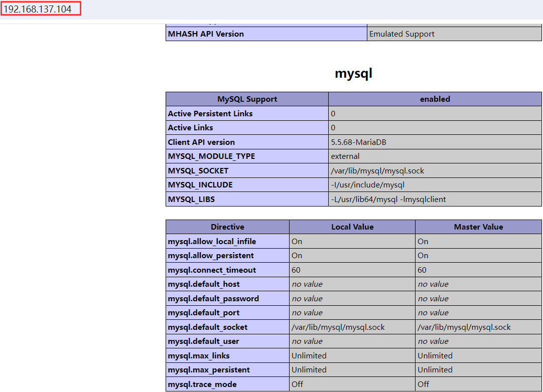Screen dimensions: 543x392
Task: Select the 'mysql.default_socket' directive
Action: tap(227, 327)
